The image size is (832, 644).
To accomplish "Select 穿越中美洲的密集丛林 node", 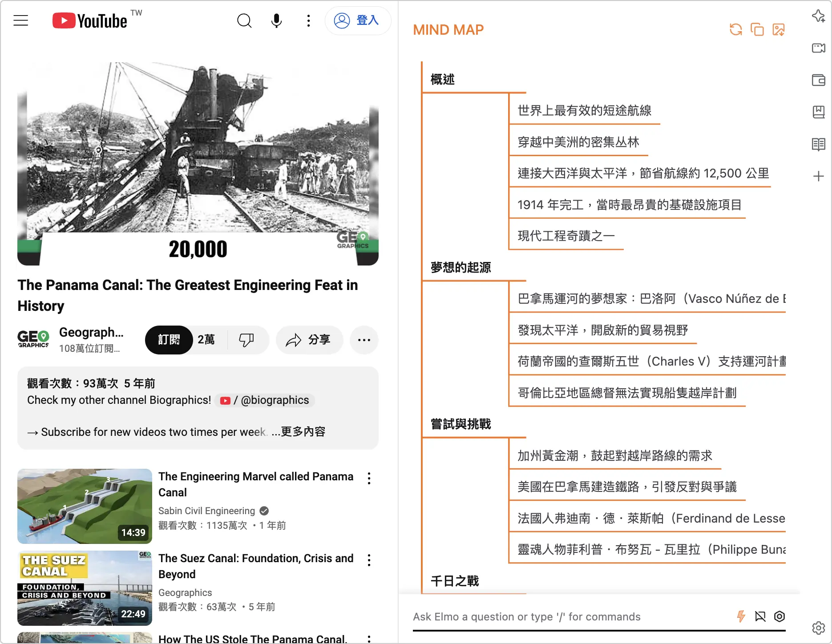I will pyautogui.click(x=578, y=142).
